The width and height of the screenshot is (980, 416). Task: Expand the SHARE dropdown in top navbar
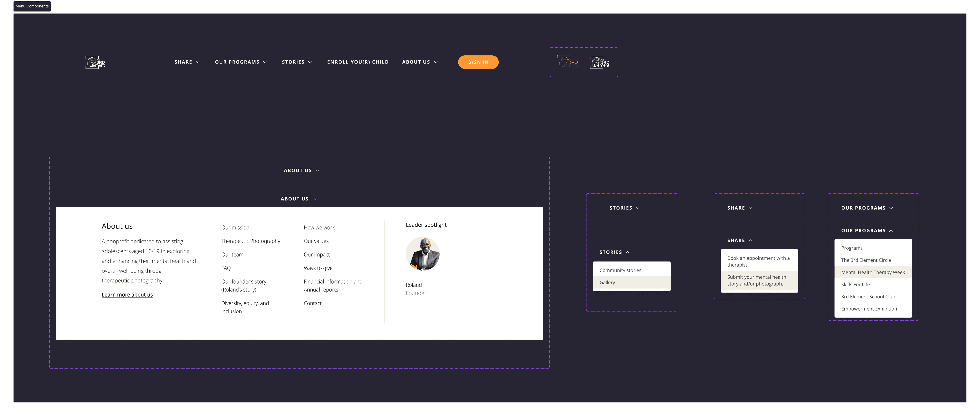click(187, 62)
